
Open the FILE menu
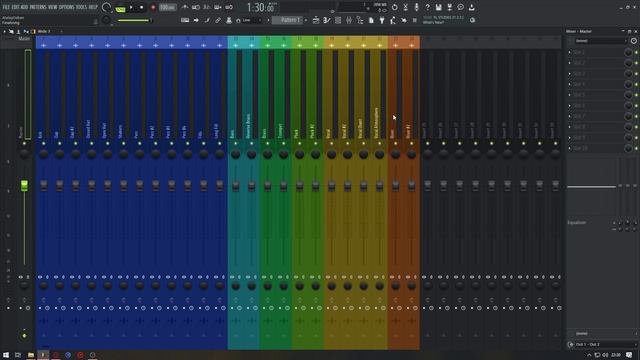[6, 7]
